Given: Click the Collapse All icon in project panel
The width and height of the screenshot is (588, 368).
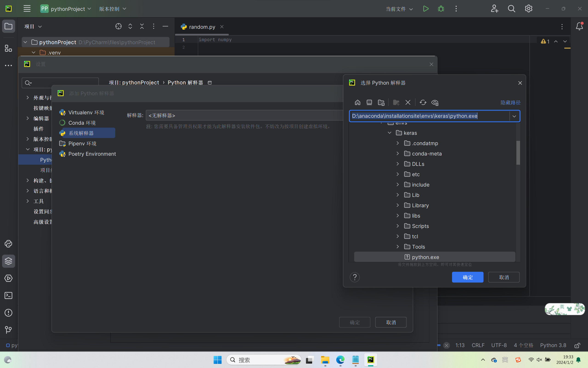Looking at the screenshot, I should coord(142,26).
